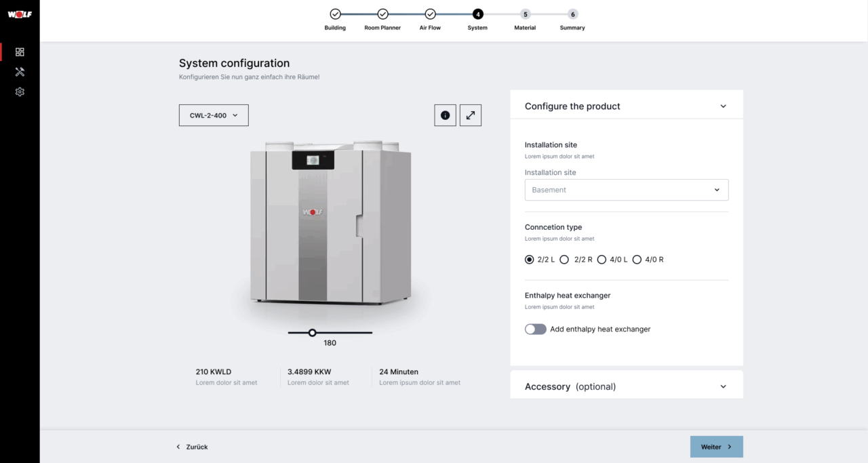
Task: Click the rotation slider handle under product
Action: point(312,333)
